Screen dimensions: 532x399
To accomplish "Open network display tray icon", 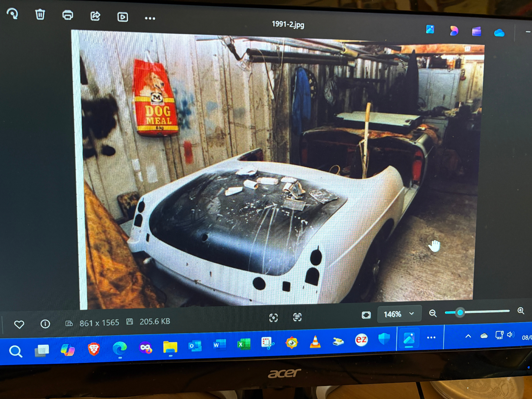I will [499, 335].
